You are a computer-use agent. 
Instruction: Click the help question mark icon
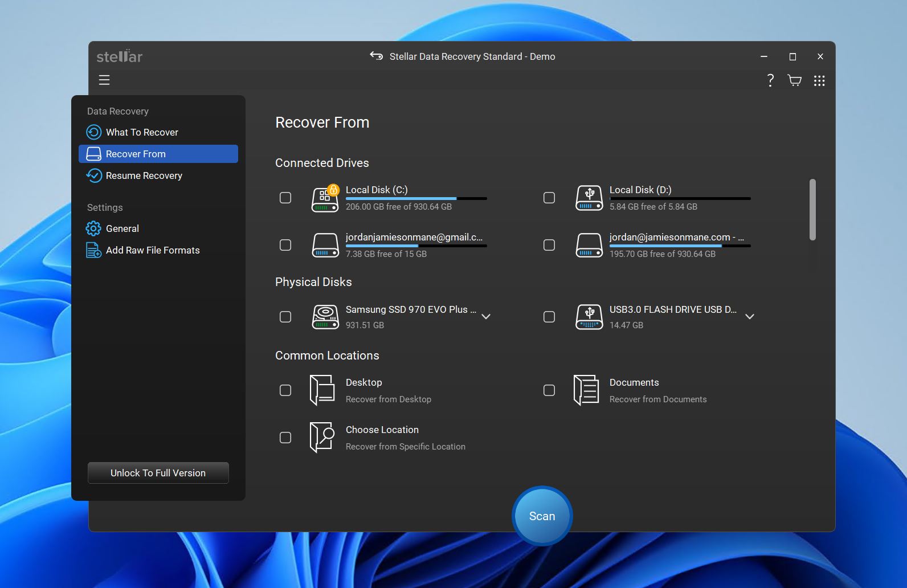pos(770,80)
